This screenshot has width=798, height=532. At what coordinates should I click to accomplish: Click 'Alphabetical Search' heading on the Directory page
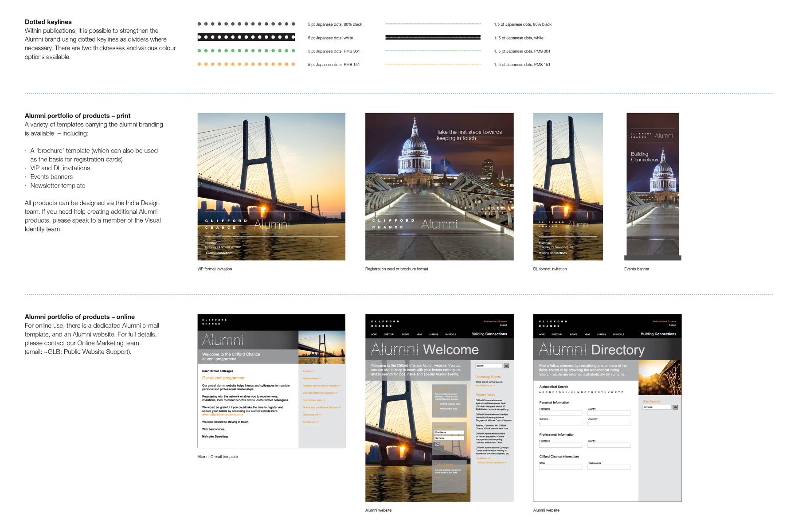tap(554, 387)
